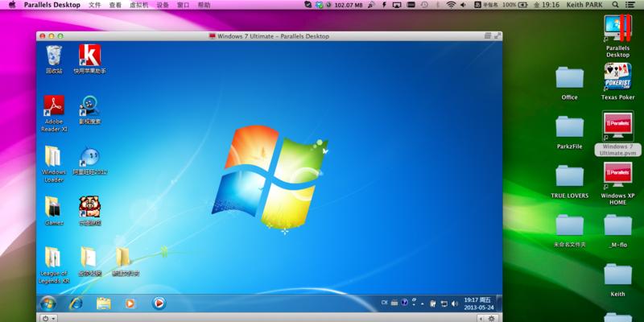Open the Apple menu

12,5
